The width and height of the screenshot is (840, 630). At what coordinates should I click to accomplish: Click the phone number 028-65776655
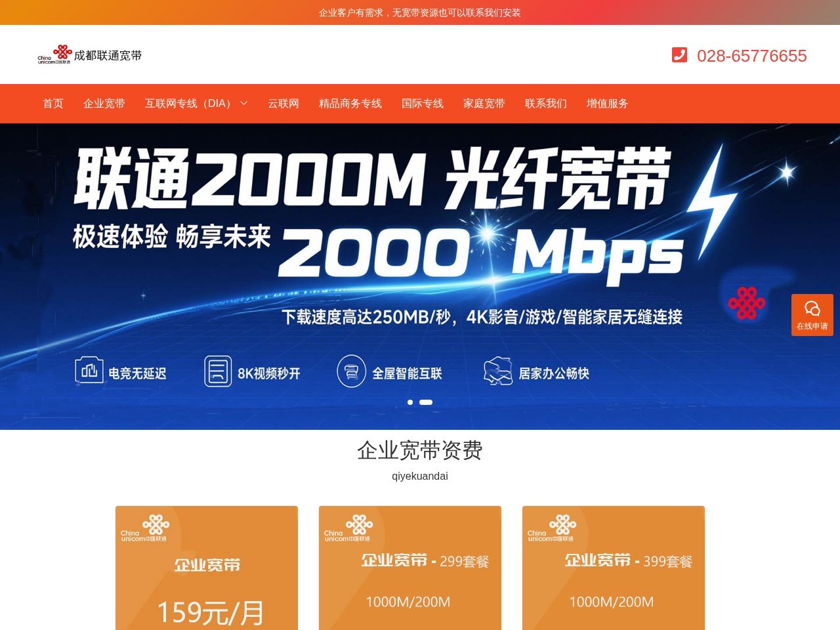[752, 56]
